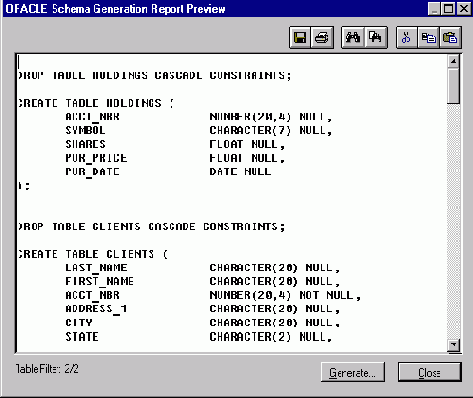This screenshot has width=473, height=398.
Task: Click the FIRST_NAME column name
Action: click(99, 282)
